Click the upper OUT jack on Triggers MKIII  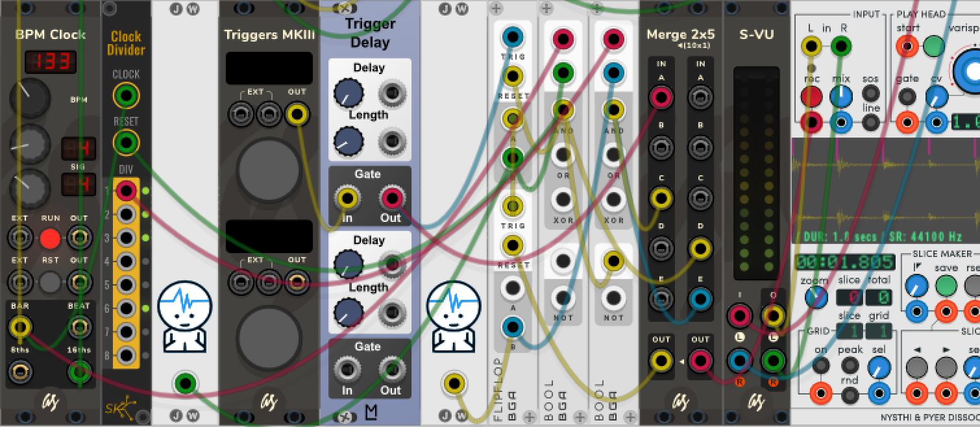click(297, 116)
